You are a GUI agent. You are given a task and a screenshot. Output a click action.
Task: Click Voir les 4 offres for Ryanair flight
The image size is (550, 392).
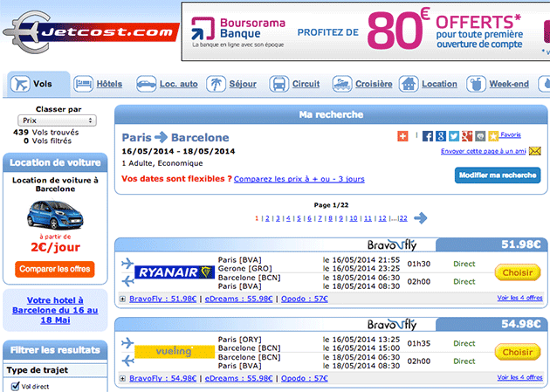(519, 298)
